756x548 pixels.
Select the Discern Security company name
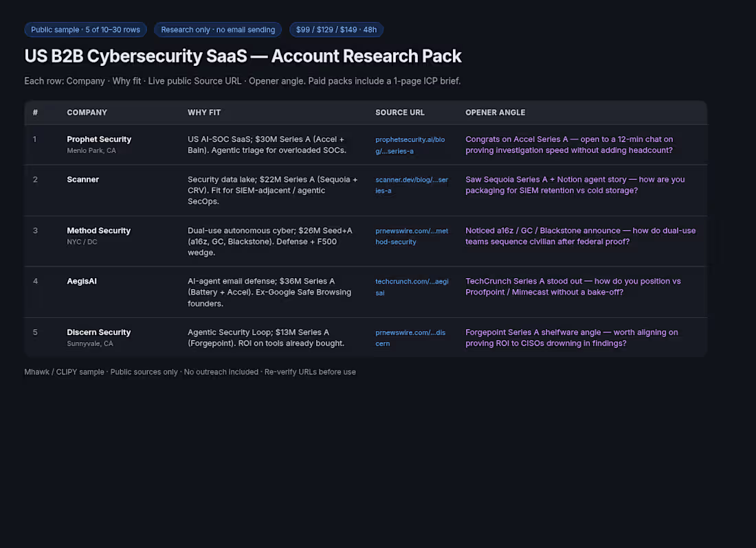(x=98, y=332)
